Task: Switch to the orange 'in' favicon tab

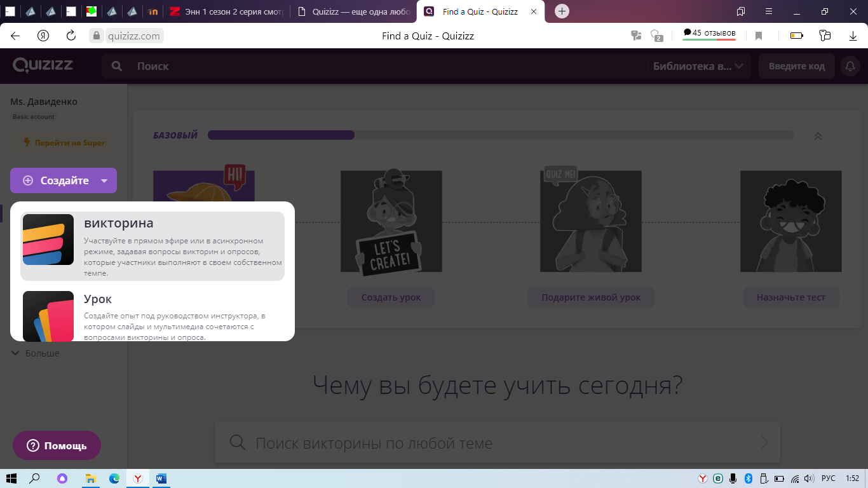Action: [153, 11]
